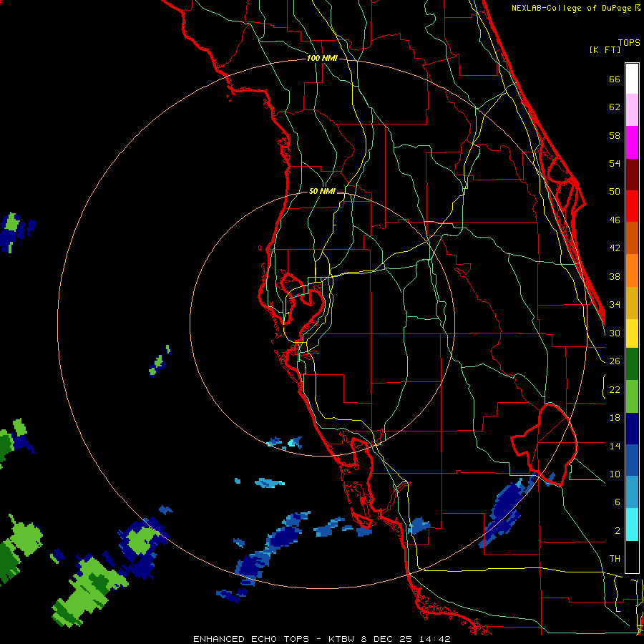The width and height of the screenshot is (644, 644).
Task: Click the 'NEXLAB-College of DuPage' credit text
Action: pyautogui.click(x=572, y=8)
